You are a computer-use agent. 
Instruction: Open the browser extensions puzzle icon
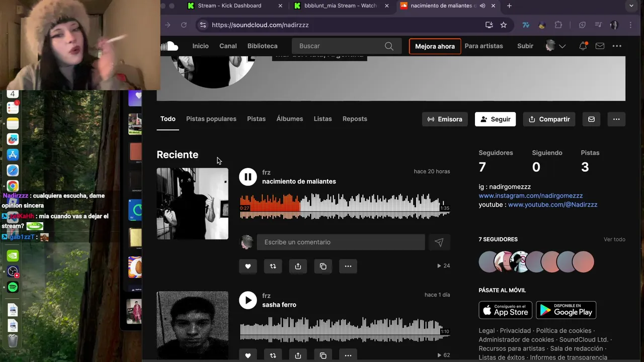pyautogui.click(x=558, y=25)
